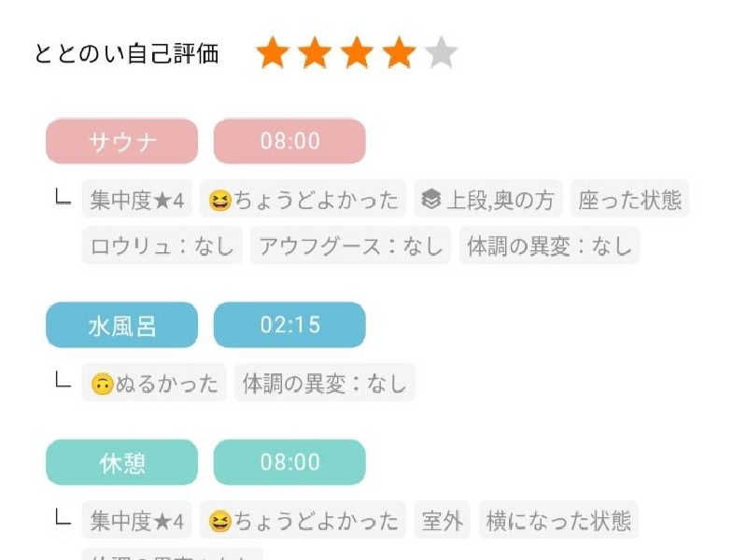Click the upside-down emoji beside ぬるかった
This screenshot has width=747, height=560.
[x=103, y=384]
